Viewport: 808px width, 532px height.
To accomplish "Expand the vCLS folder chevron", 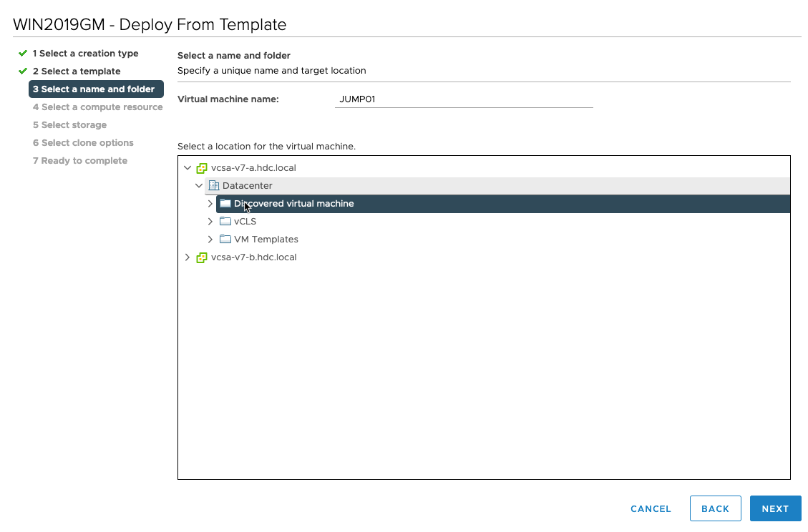I will point(210,221).
